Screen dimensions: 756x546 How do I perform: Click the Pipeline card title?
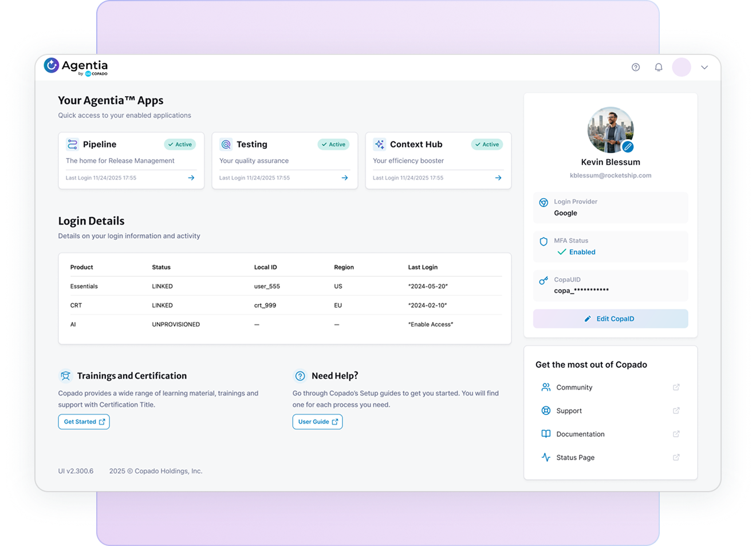click(100, 144)
